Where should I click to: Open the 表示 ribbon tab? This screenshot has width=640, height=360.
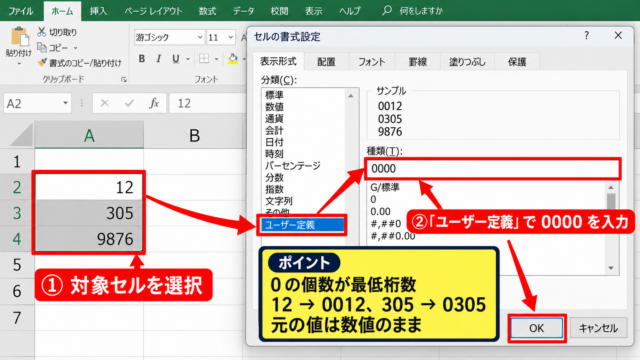(313, 11)
